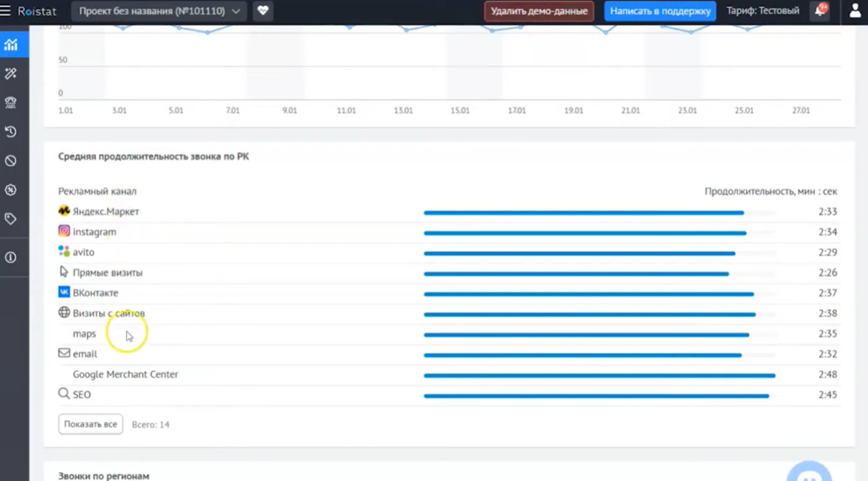Select the Яндекс.Маркет row label

point(106,212)
